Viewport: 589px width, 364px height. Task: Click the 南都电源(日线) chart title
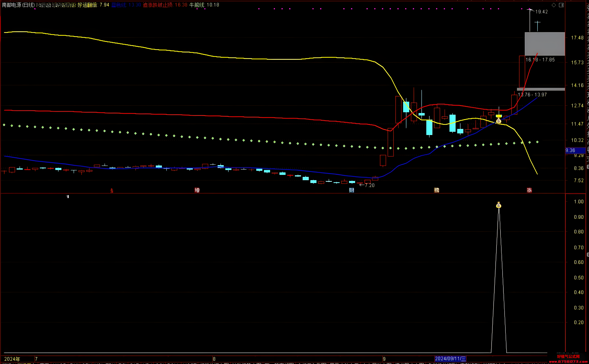click(18, 5)
